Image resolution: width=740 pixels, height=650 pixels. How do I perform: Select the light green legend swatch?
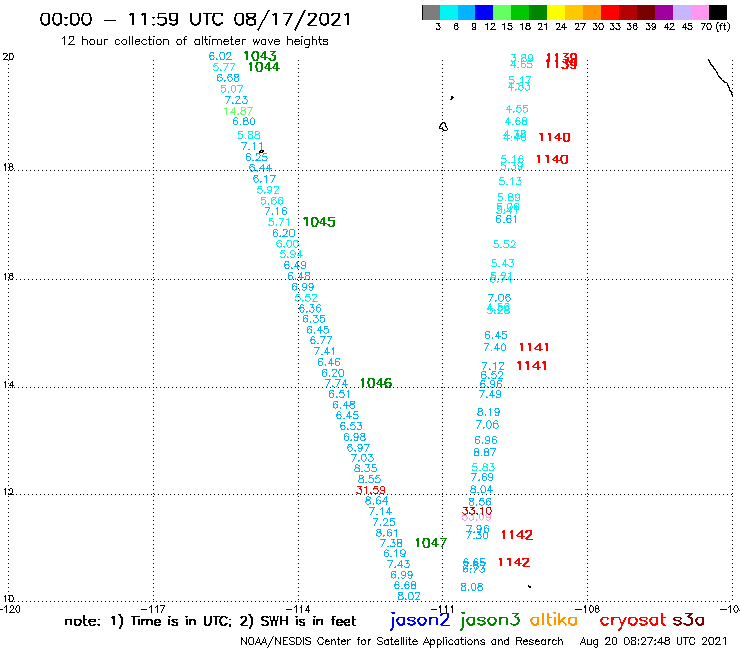point(502,12)
